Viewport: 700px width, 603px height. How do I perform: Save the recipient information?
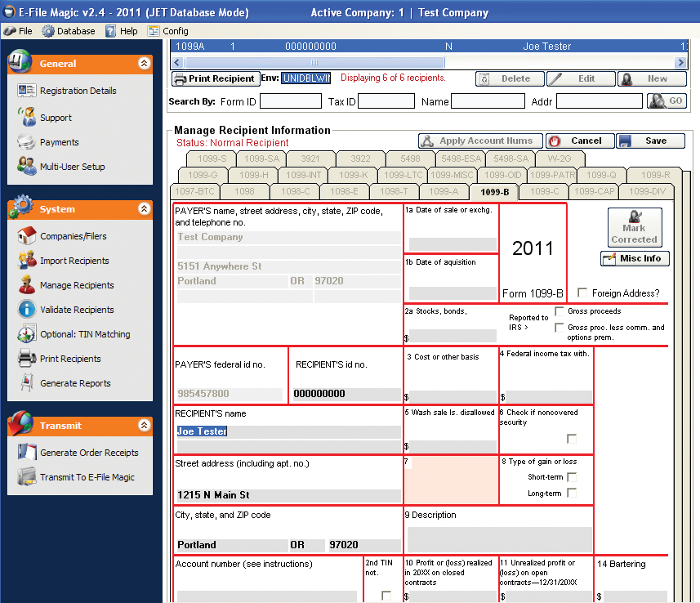[x=650, y=141]
